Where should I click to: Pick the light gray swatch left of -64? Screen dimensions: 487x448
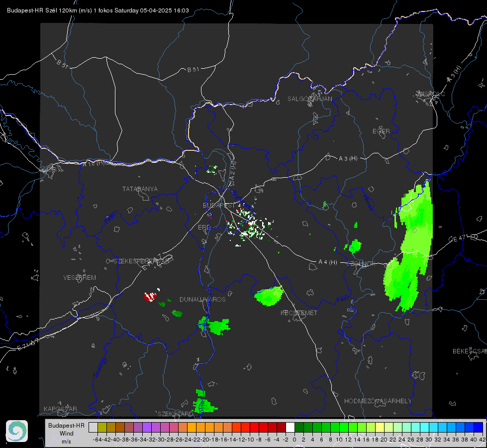click(93, 427)
